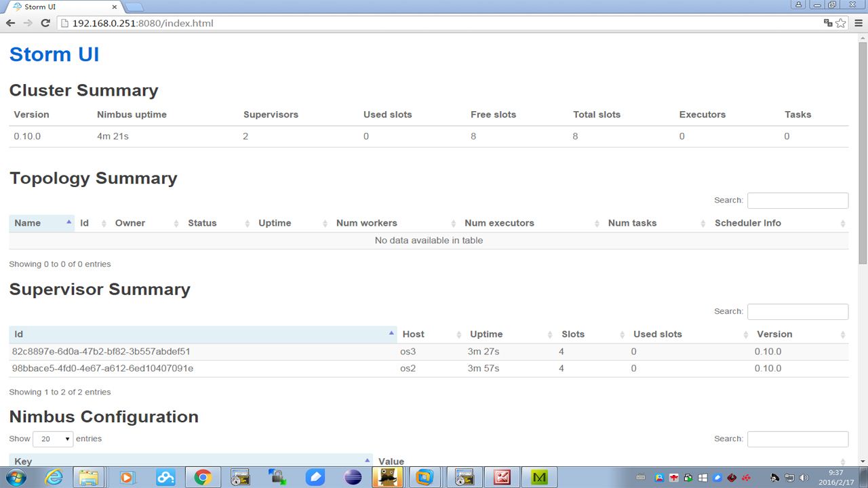Sort topology table by Name
This screenshot has height=488, width=868.
[42, 223]
